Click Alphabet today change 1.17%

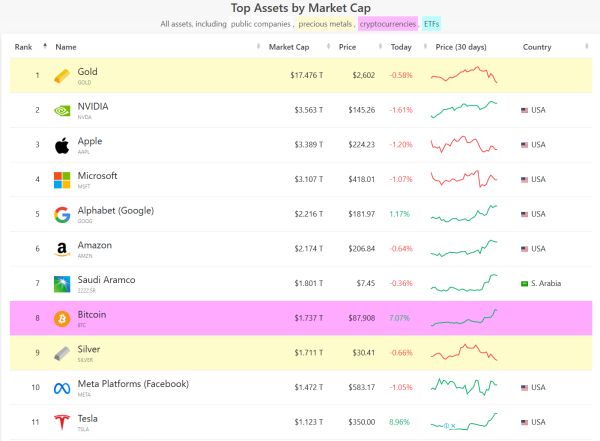(x=399, y=214)
